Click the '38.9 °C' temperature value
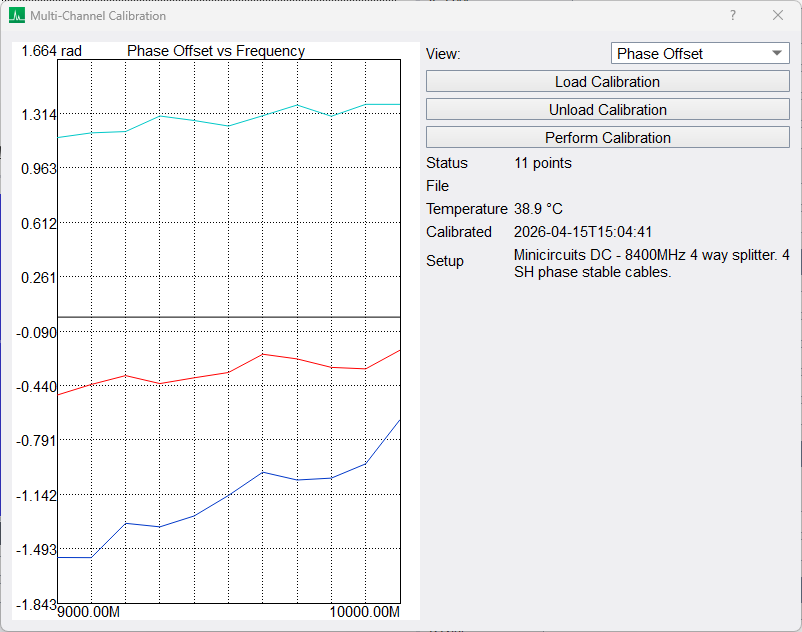This screenshot has height=632, width=802. click(x=538, y=209)
